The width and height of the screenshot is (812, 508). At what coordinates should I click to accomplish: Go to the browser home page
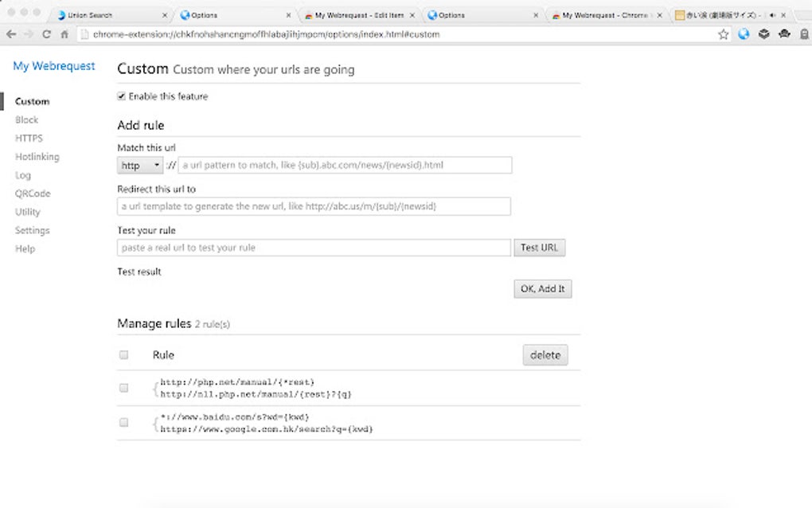point(64,34)
